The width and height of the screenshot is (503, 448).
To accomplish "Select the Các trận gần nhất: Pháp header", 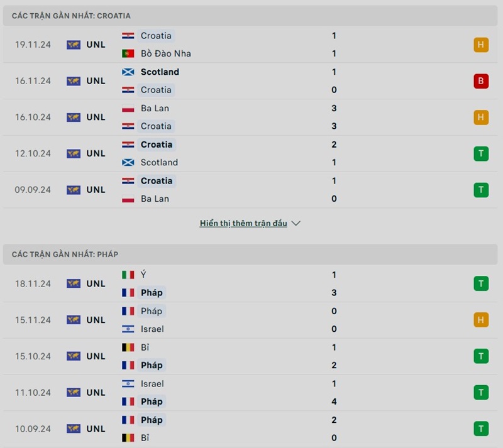I will (x=65, y=254).
